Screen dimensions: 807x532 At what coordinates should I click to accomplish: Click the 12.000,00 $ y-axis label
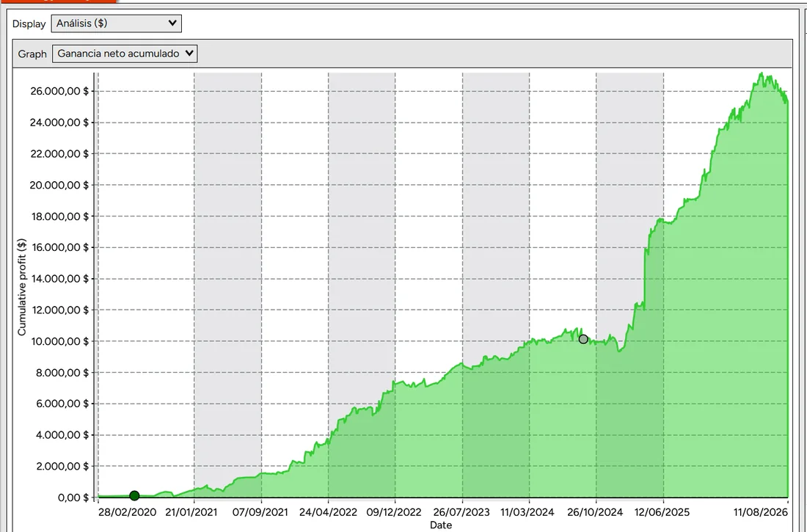coord(59,310)
